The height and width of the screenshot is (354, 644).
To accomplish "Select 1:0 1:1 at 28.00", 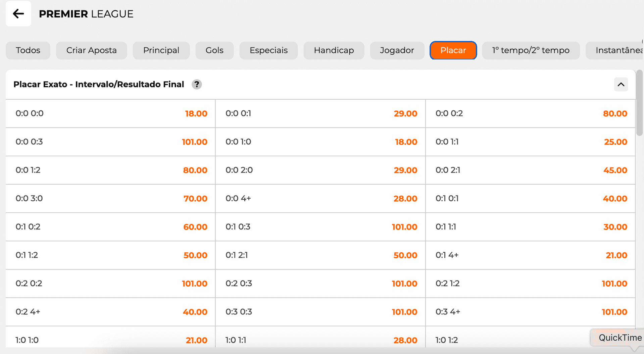I will (320, 337).
